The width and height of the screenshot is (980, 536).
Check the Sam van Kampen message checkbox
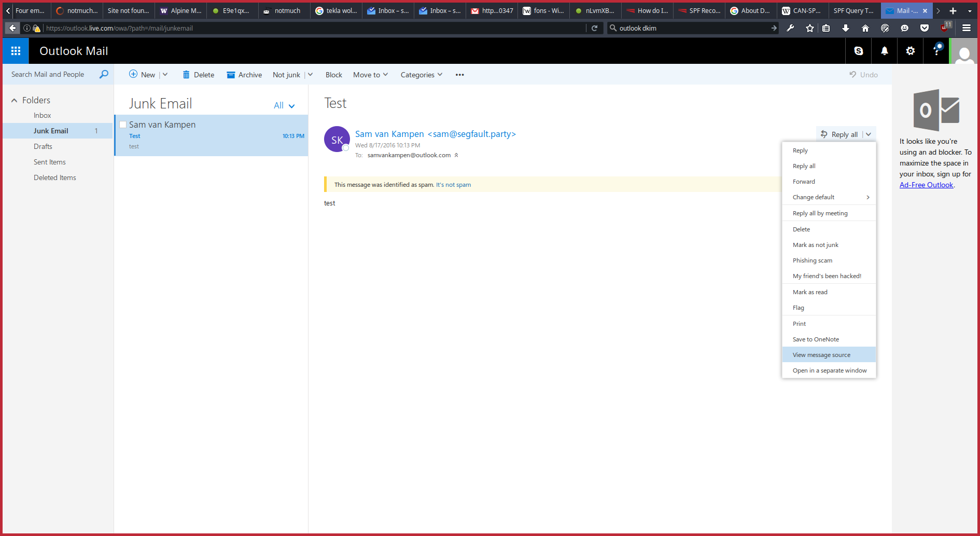(123, 125)
